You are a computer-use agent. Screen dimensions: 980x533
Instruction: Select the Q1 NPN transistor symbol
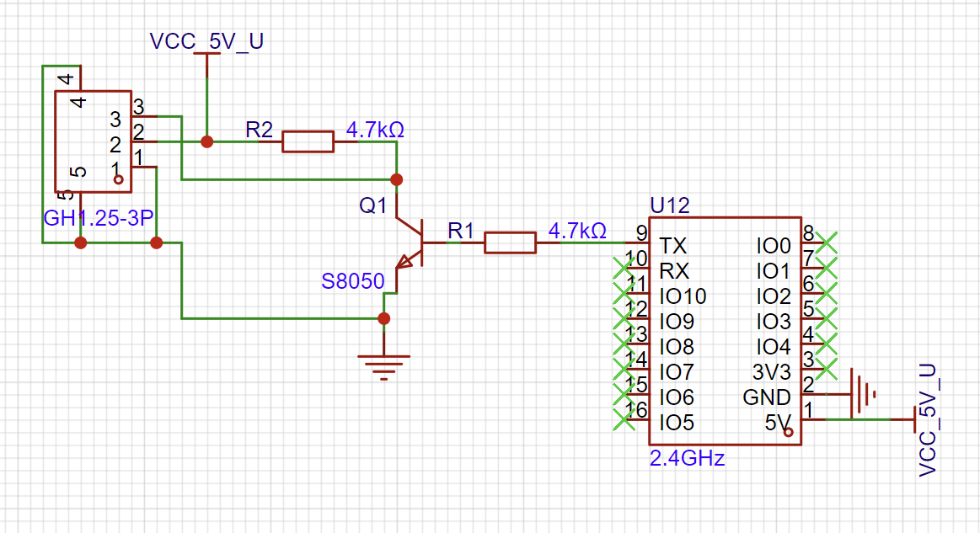[410, 243]
